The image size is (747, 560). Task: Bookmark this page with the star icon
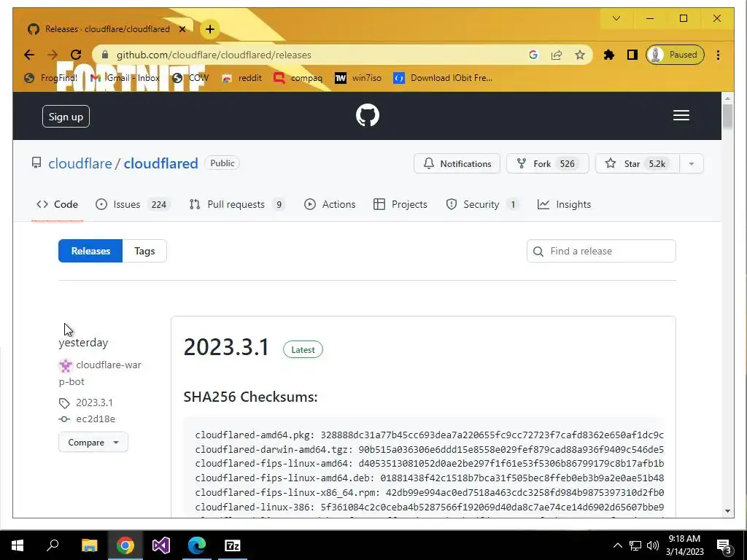point(579,55)
